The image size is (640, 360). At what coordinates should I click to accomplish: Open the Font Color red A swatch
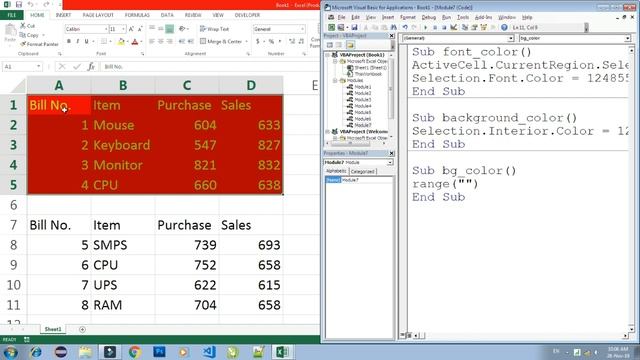[135, 41]
